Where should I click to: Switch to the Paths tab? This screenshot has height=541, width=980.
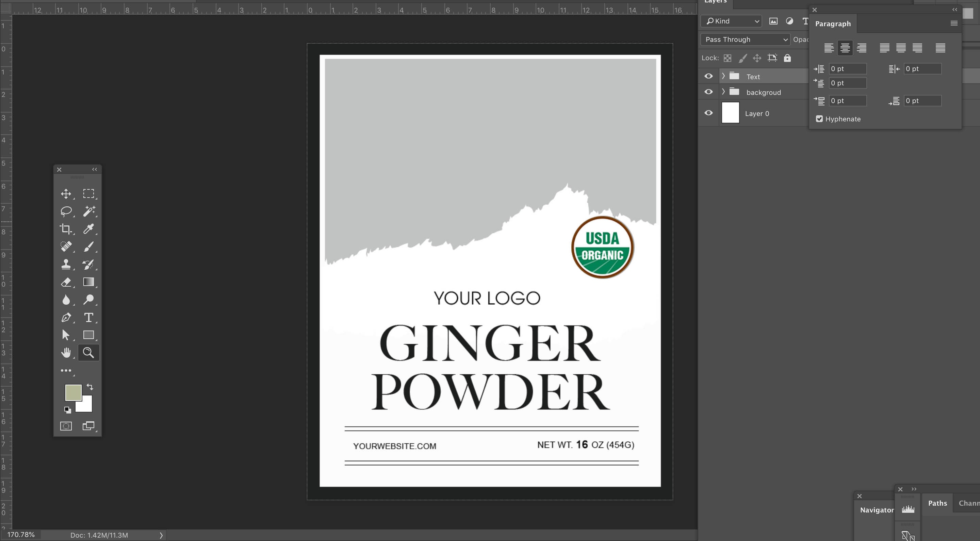[x=937, y=503]
